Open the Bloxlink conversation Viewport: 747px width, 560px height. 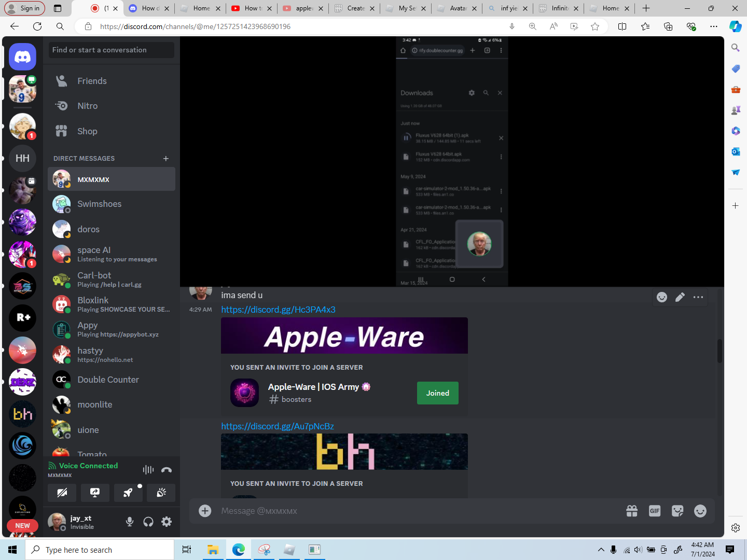tap(112, 304)
